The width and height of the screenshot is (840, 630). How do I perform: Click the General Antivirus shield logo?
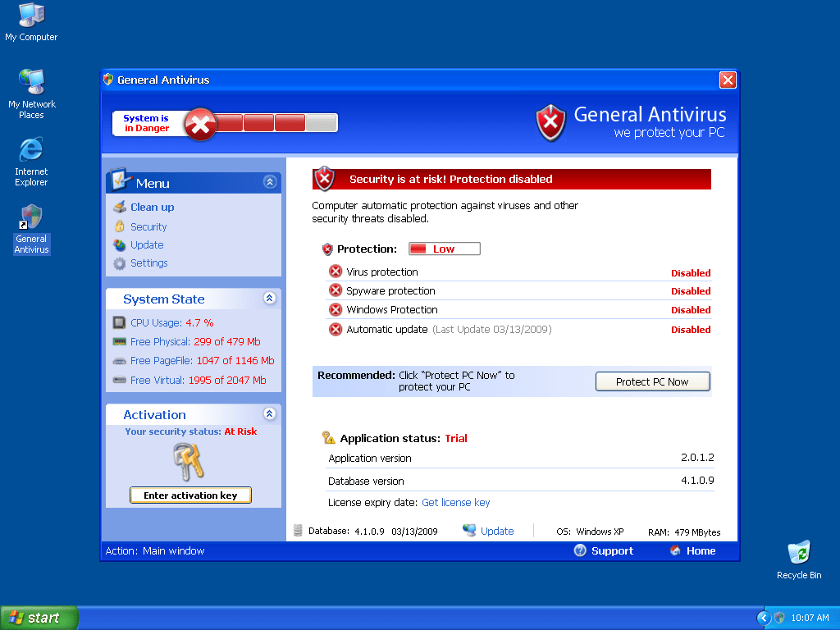[x=550, y=123]
